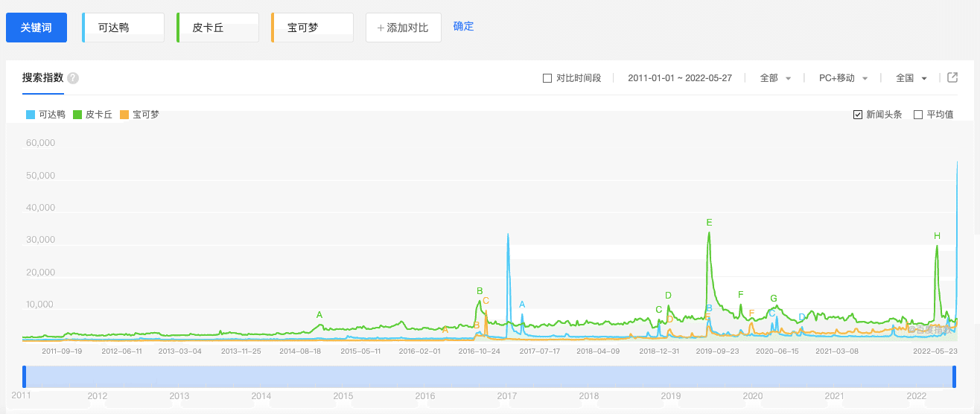Click blue news marker C

(x=772, y=313)
